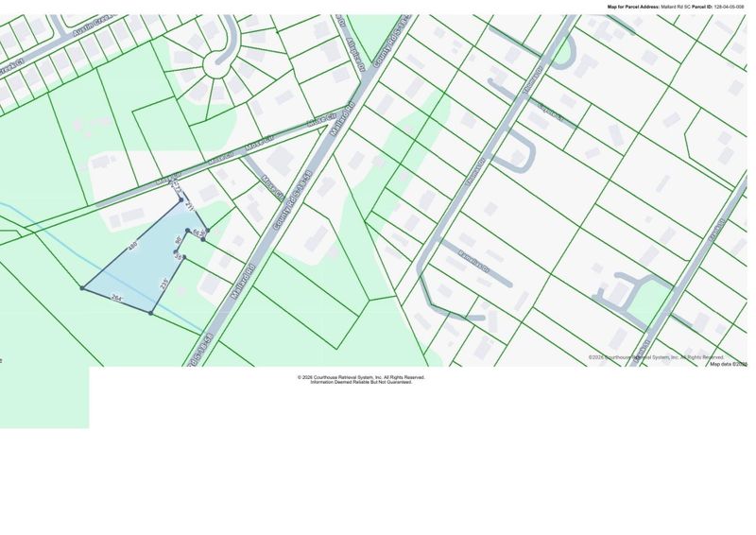Click the Map for Parcel Address header label

pyautogui.click(x=633, y=8)
